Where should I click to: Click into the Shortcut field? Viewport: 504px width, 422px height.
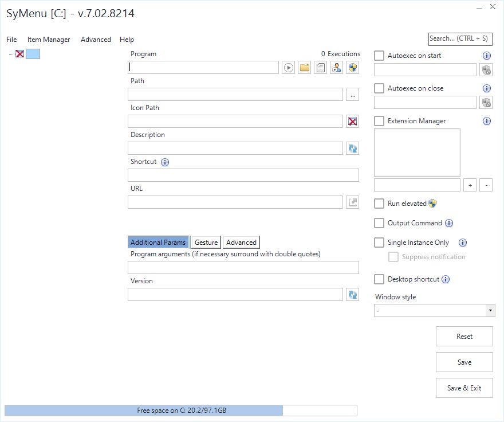tap(243, 175)
